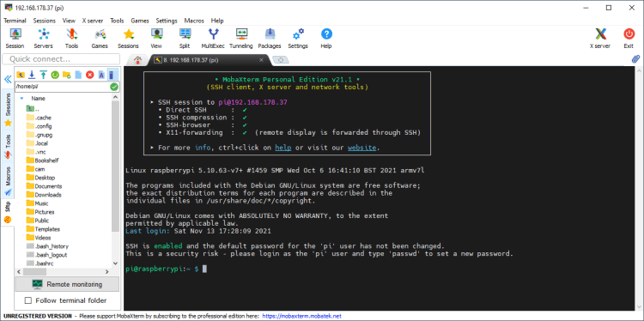Image resolution: width=644 pixels, height=321 pixels.
Task: Select the .bash_history file
Action: click(47, 246)
